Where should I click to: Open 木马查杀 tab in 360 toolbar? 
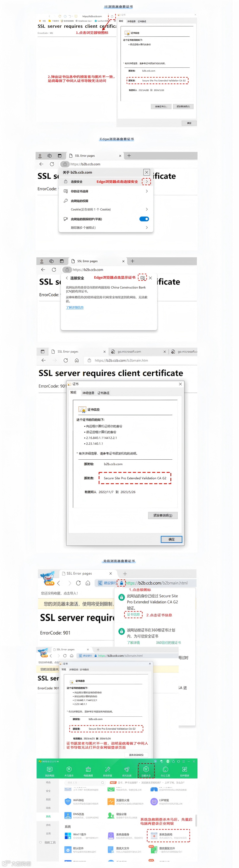coord(69,771)
